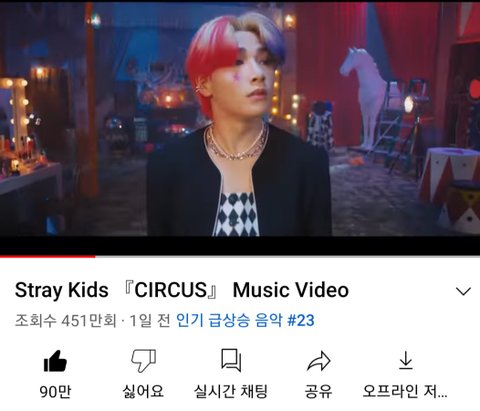
Task: Click the view count 조회수 451만회 text
Action: [x=66, y=321]
